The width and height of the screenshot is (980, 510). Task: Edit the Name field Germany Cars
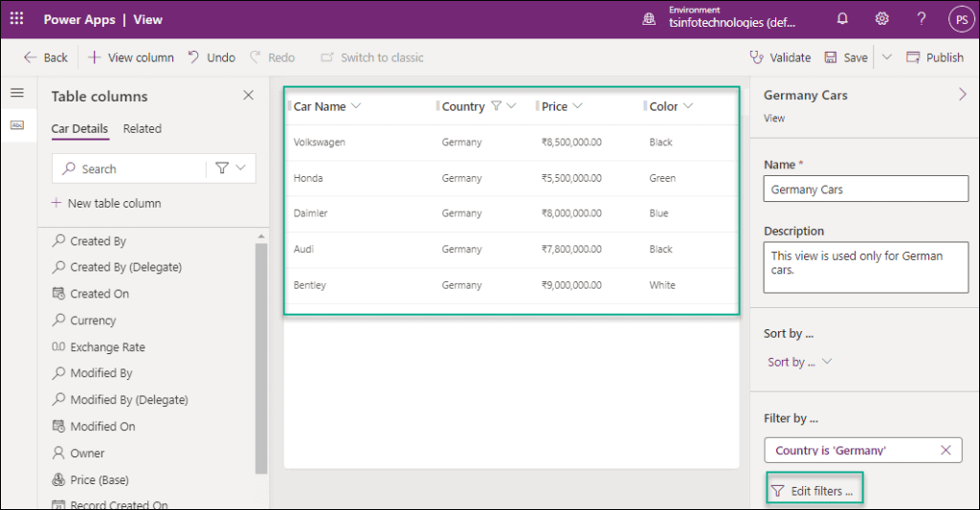tap(865, 188)
